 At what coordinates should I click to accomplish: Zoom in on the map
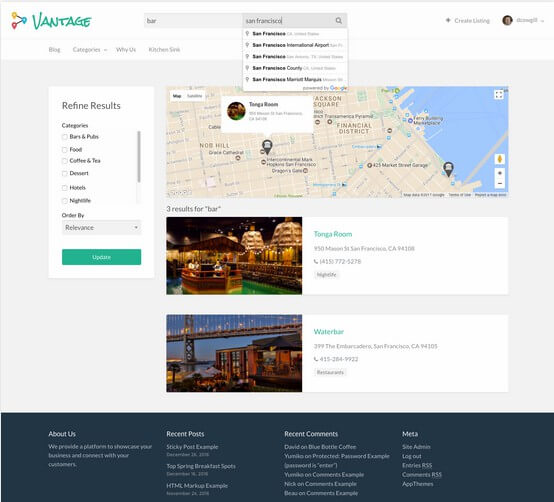tap(500, 173)
